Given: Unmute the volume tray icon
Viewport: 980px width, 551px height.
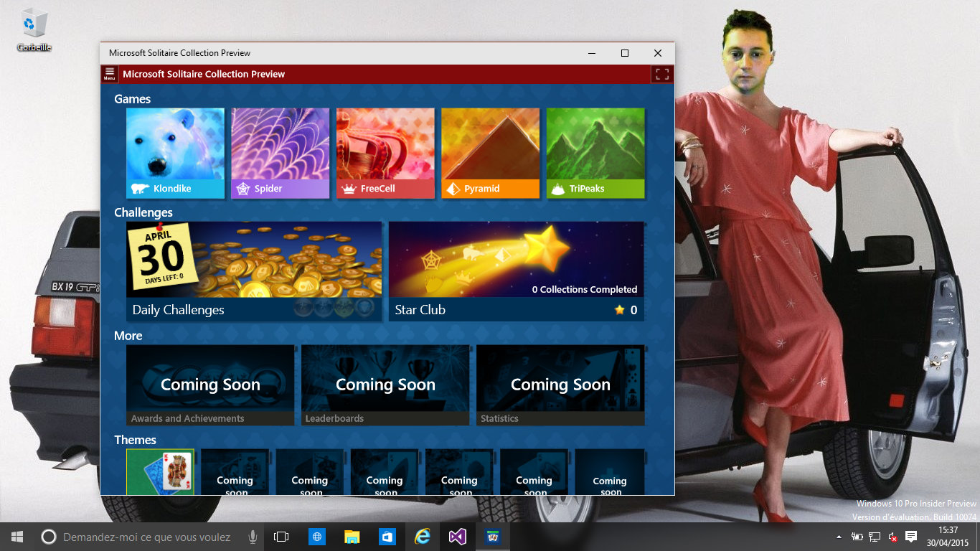Looking at the screenshot, I should [892, 537].
